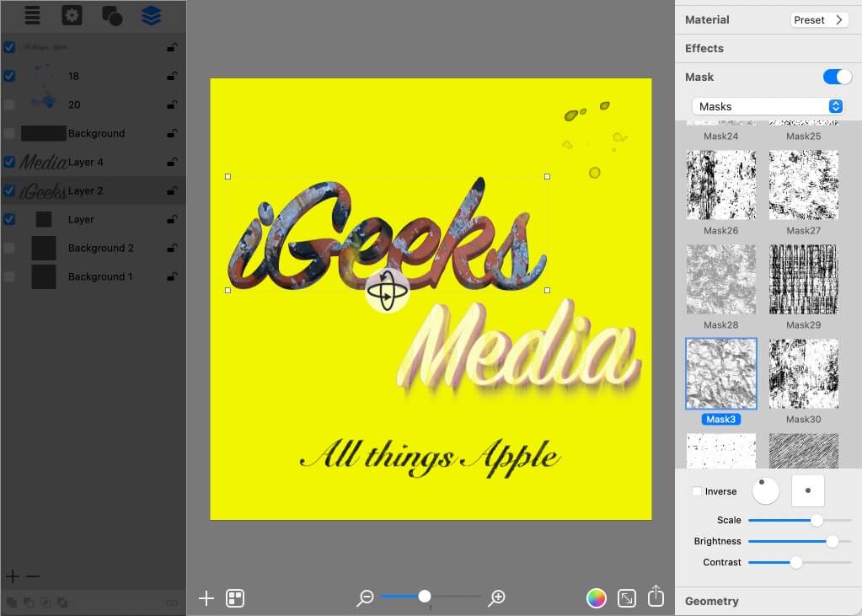Screen dimensions: 862x616
Task: Select the Mask28 thumbnail
Action: (x=720, y=280)
